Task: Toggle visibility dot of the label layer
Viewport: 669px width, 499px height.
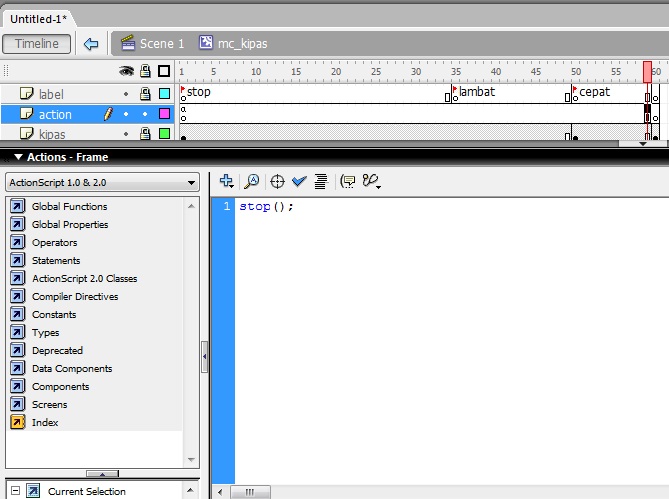Action: (126, 94)
